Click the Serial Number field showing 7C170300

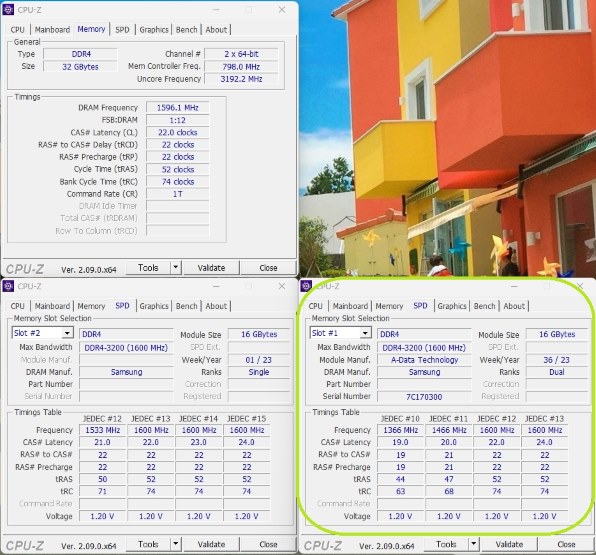(424, 396)
